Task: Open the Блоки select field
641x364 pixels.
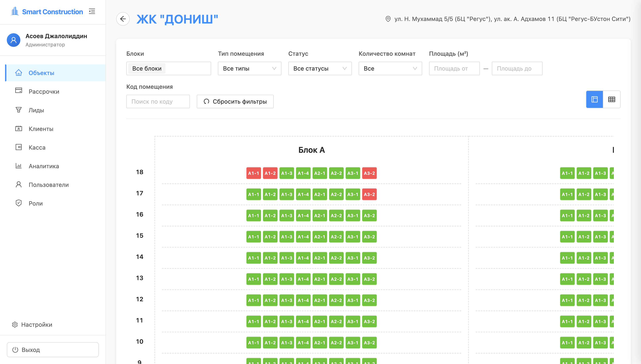Action: click(x=169, y=68)
